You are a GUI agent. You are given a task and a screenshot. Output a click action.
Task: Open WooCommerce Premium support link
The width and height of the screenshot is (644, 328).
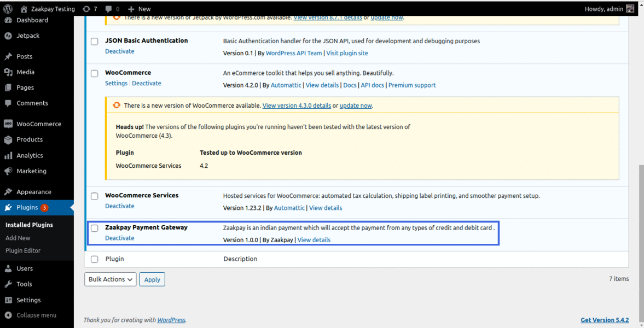click(412, 85)
